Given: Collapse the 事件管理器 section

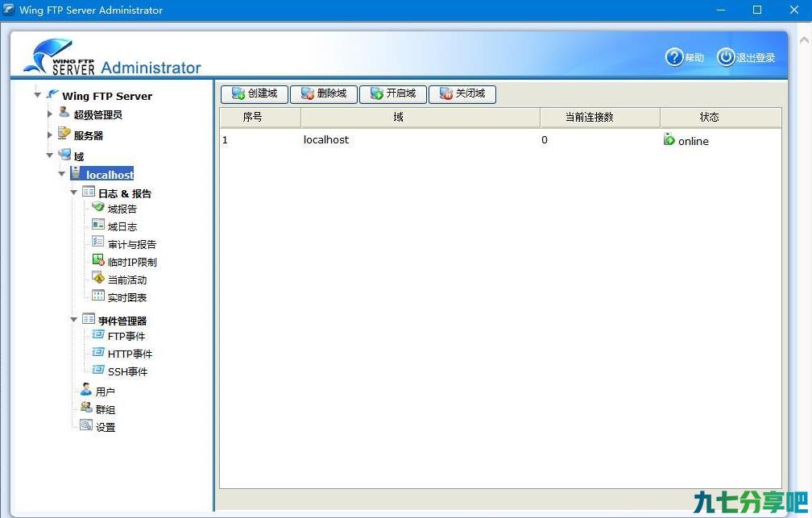Looking at the screenshot, I should pyautogui.click(x=73, y=320).
